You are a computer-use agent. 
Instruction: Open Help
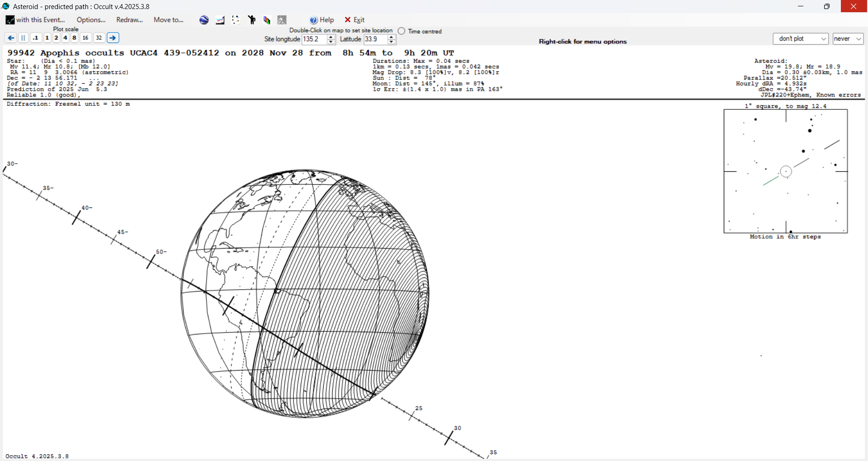pyautogui.click(x=322, y=20)
